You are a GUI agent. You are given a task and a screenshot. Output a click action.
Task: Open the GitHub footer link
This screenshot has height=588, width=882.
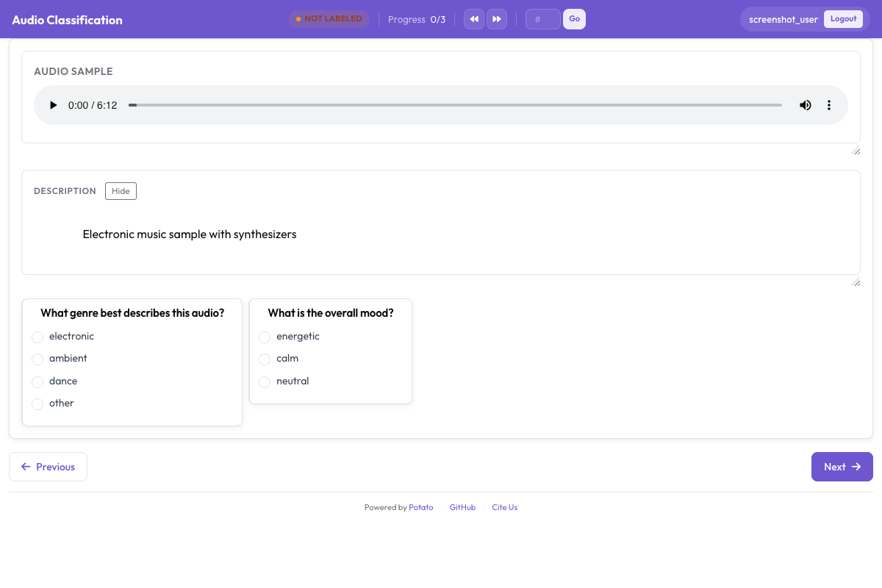tap(462, 507)
